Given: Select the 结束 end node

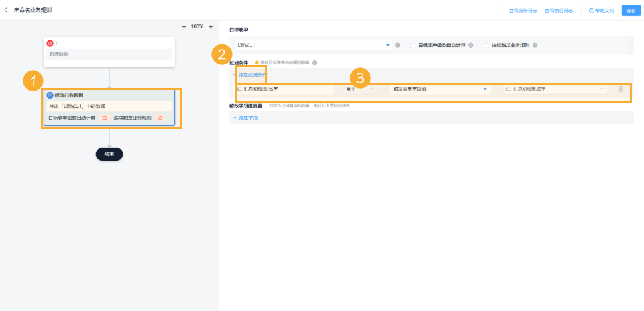Looking at the screenshot, I should pyautogui.click(x=109, y=154).
